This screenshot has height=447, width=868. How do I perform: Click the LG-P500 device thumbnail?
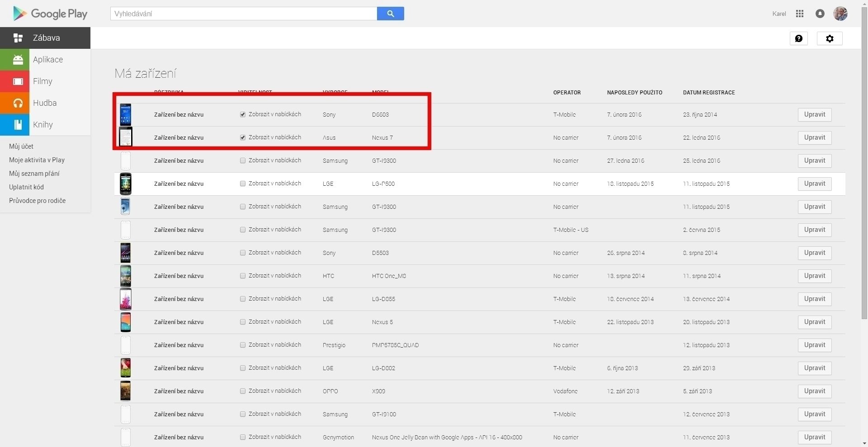(x=125, y=184)
